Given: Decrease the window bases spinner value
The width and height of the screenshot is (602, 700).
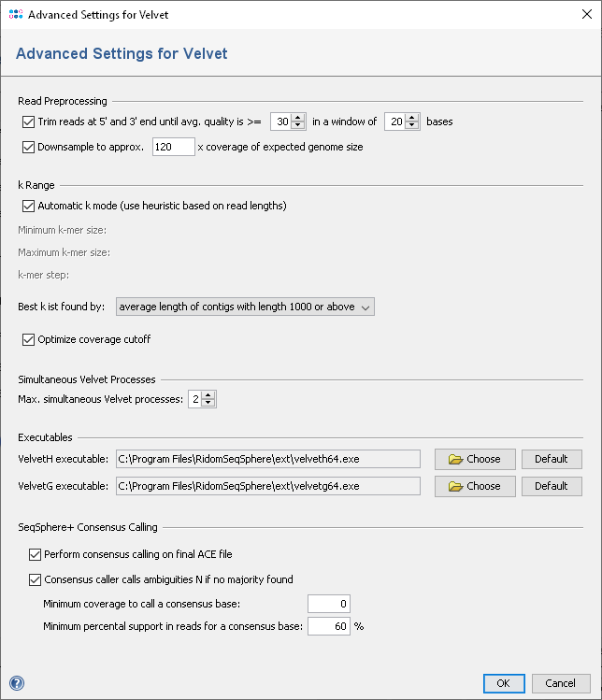Looking at the screenshot, I should click(x=413, y=125).
